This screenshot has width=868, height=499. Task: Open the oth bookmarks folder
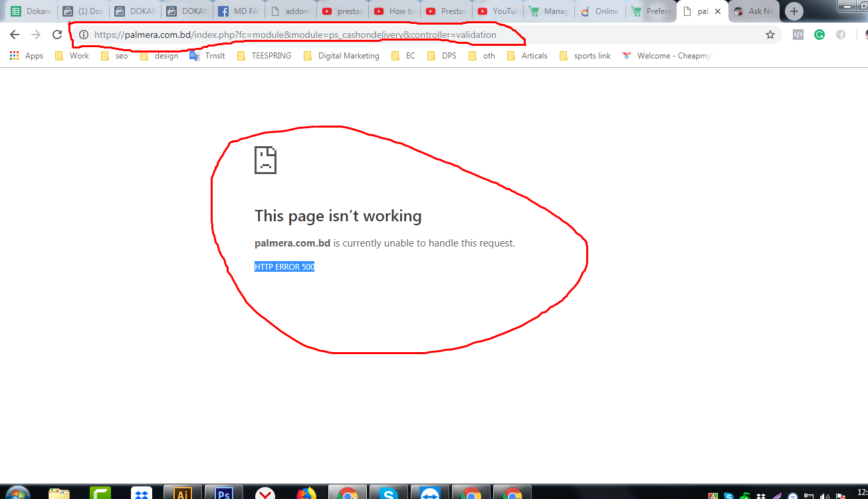(x=482, y=56)
